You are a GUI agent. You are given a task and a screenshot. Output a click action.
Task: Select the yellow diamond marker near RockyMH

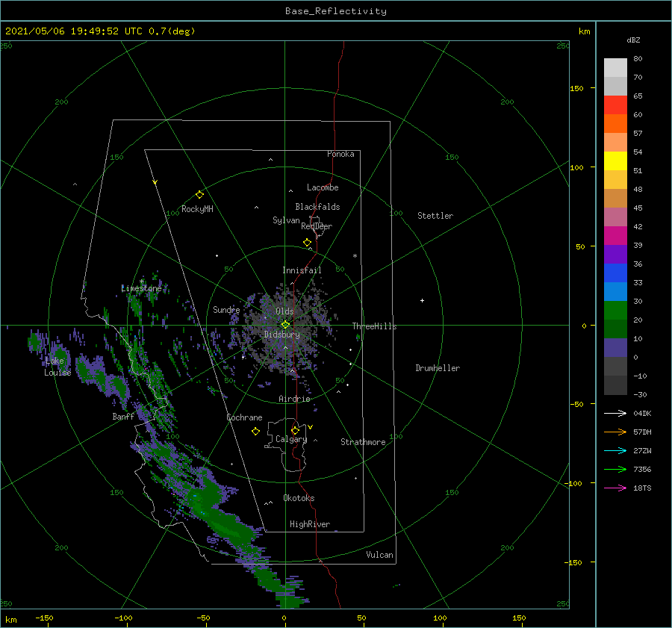[x=199, y=195]
